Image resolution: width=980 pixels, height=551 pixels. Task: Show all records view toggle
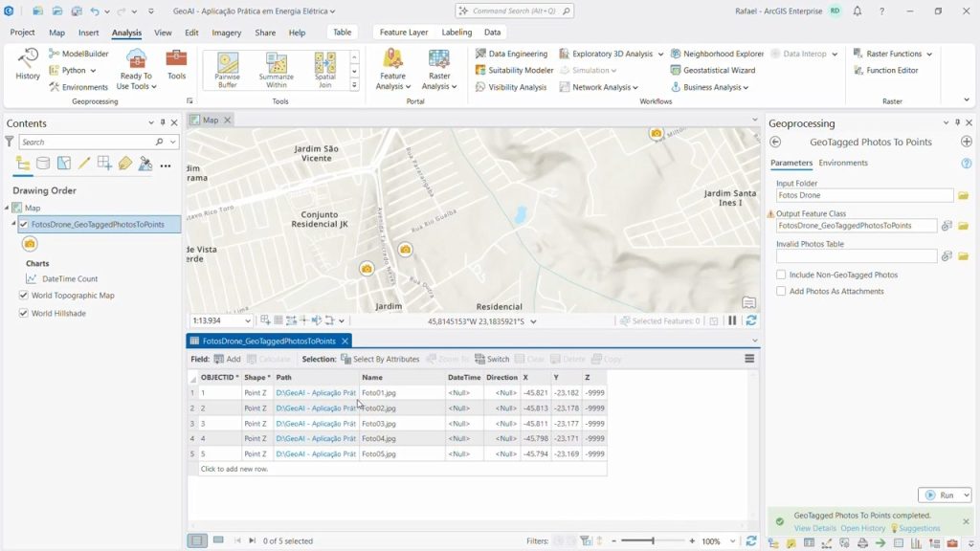pos(197,540)
